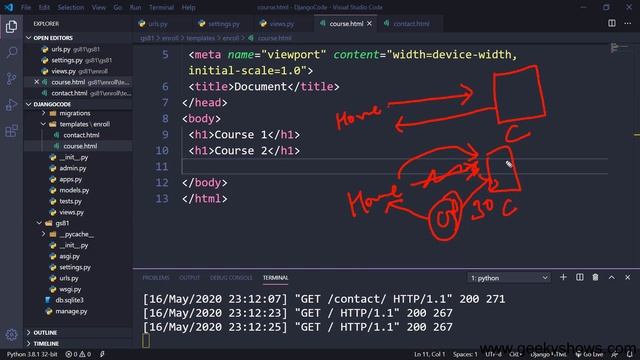Click errors and warnings count in status bar
Image resolution: width=640 pixels, height=360 pixels.
tap(78, 354)
